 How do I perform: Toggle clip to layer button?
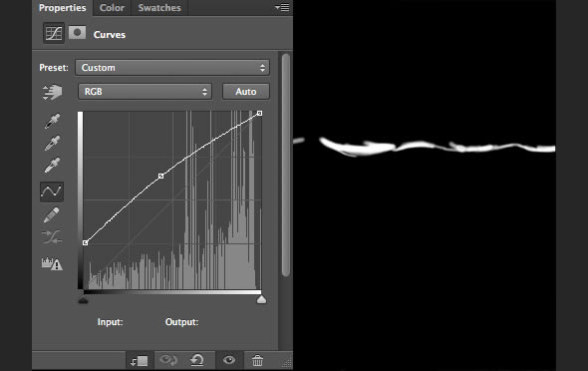click(x=140, y=361)
